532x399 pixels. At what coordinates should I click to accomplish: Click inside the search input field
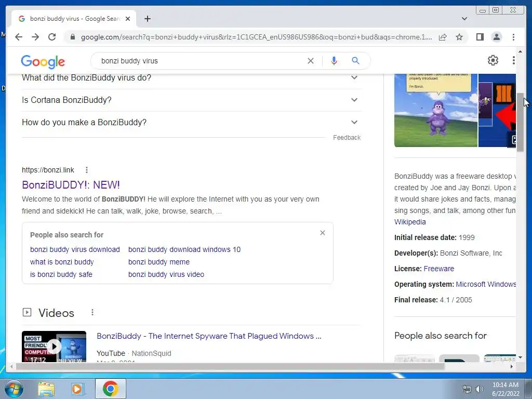click(x=200, y=61)
